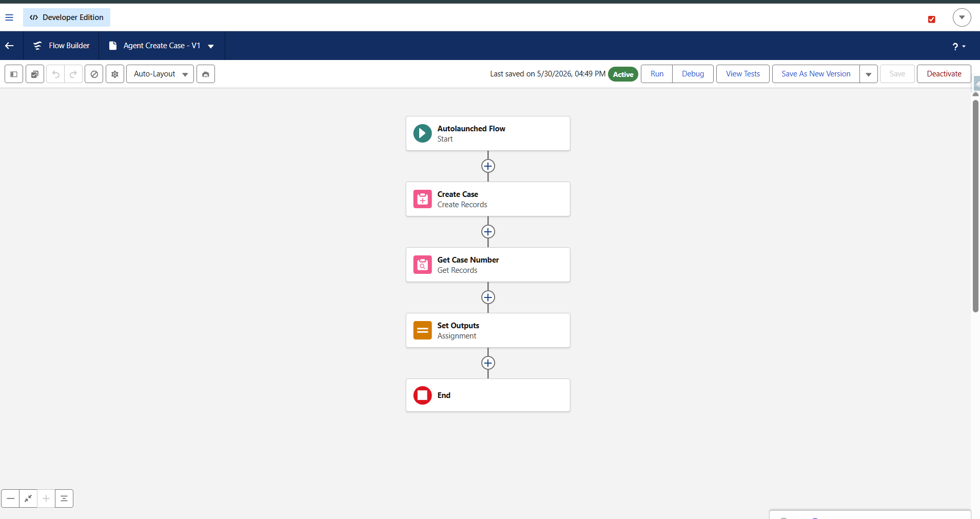
Task: Click the Create Case element label
Action: coord(458,194)
